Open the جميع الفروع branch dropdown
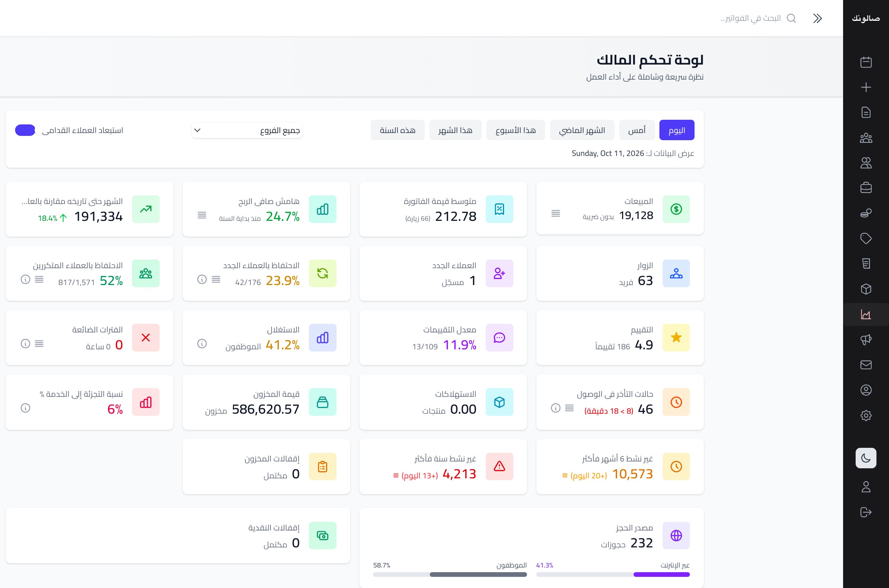The height and width of the screenshot is (588, 889). pyautogui.click(x=247, y=130)
